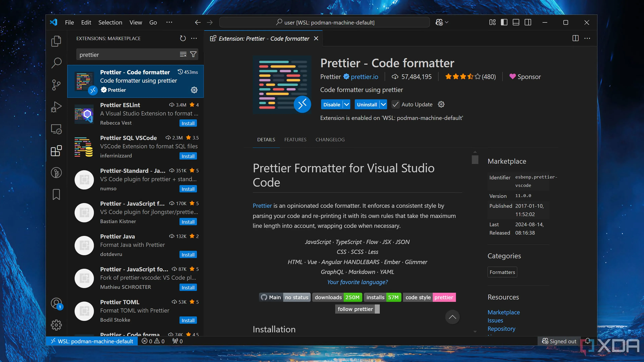Select the Extensions view icon
The image size is (644, 362).
[x=56, y=151]
